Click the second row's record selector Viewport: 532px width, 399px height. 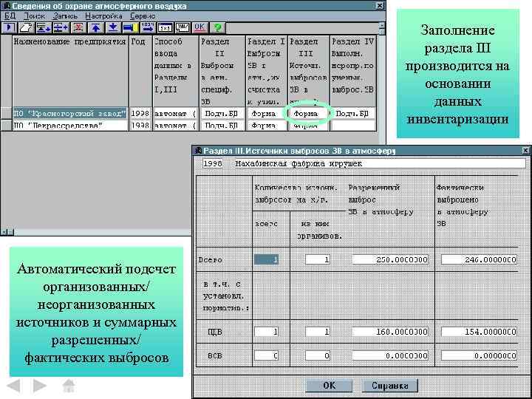pos(6,126)
